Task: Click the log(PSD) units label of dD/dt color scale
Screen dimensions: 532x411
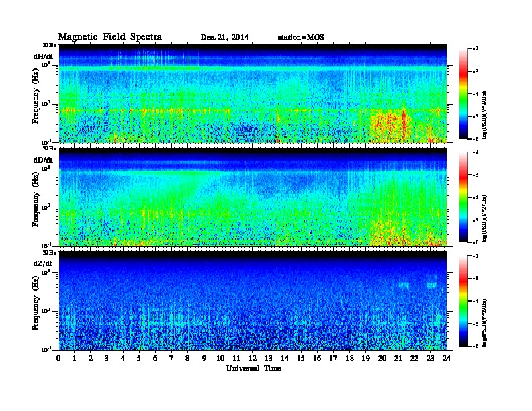Action: tap(485, 219)
